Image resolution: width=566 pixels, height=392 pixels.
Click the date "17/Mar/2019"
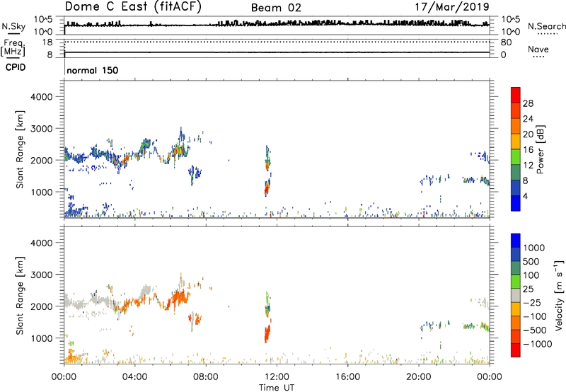click(452, 7)
